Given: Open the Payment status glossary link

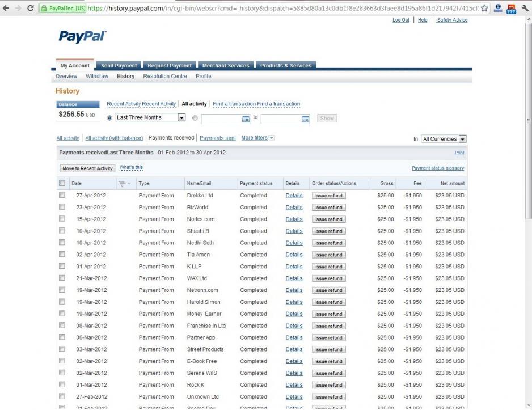Looking at the screenshot, I should point(438,168).
